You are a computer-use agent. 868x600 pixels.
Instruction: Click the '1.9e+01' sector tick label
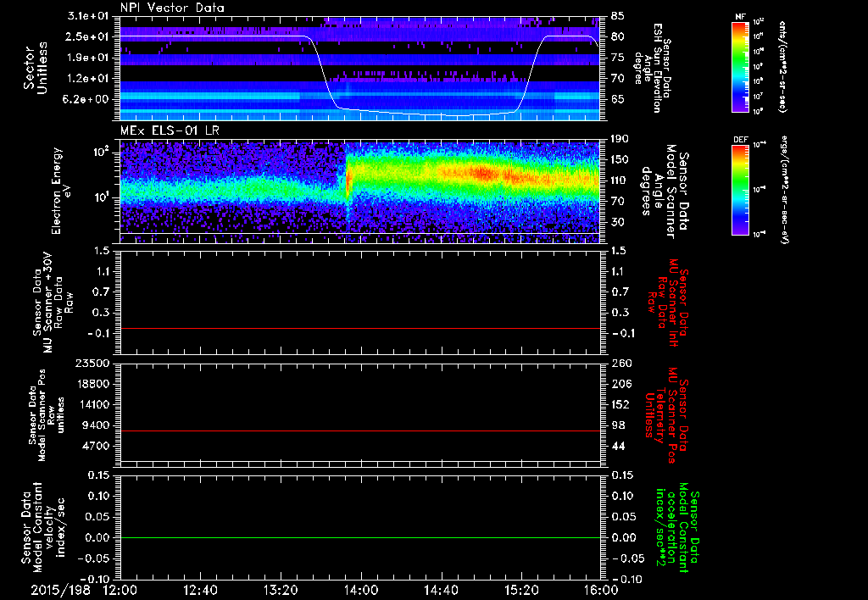pyautogui.click(x=88, y=58)
